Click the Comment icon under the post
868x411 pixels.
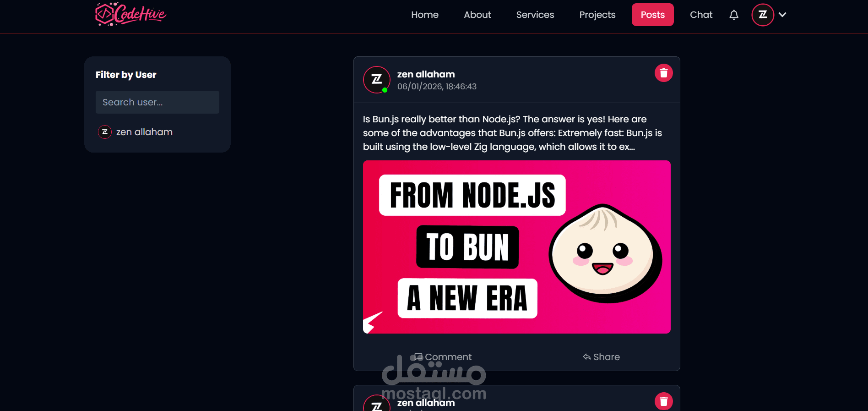(x=418, y=357)
